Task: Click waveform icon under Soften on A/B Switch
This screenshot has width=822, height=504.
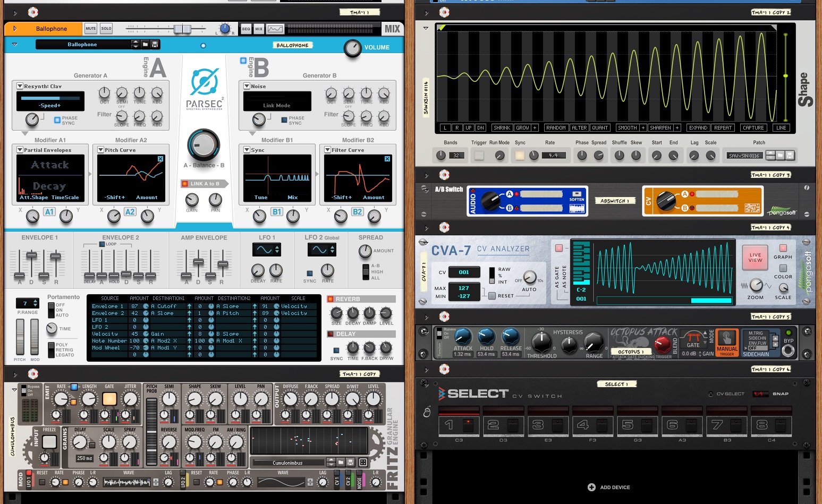Action: tap(577, 209)
